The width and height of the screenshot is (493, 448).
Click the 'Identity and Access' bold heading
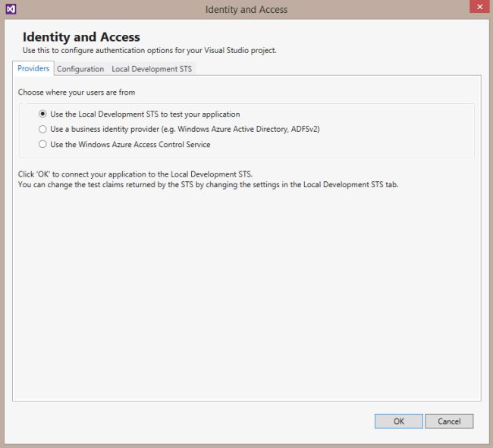click(81, 37)
